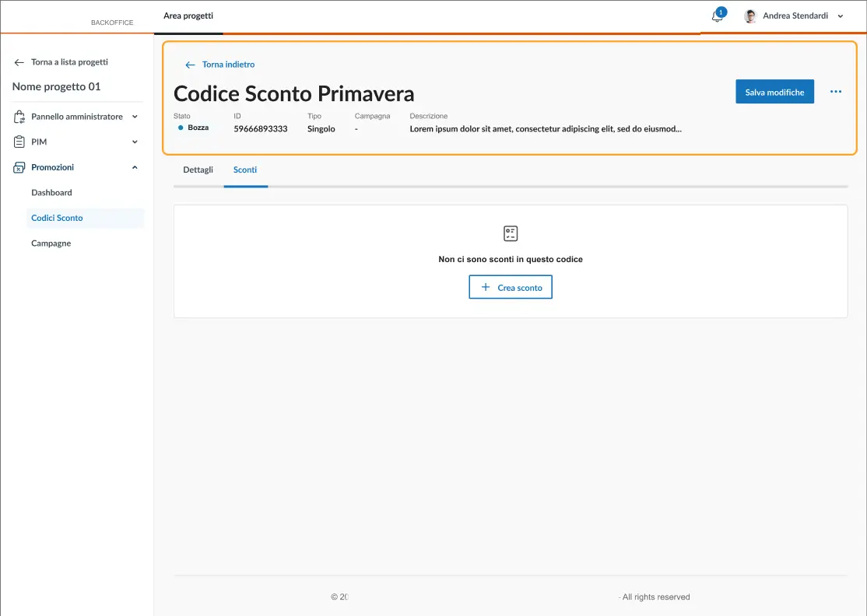867x616 pixels.
Task: Open Dashboard under Promozioni
Action: [x=51, y=193]
